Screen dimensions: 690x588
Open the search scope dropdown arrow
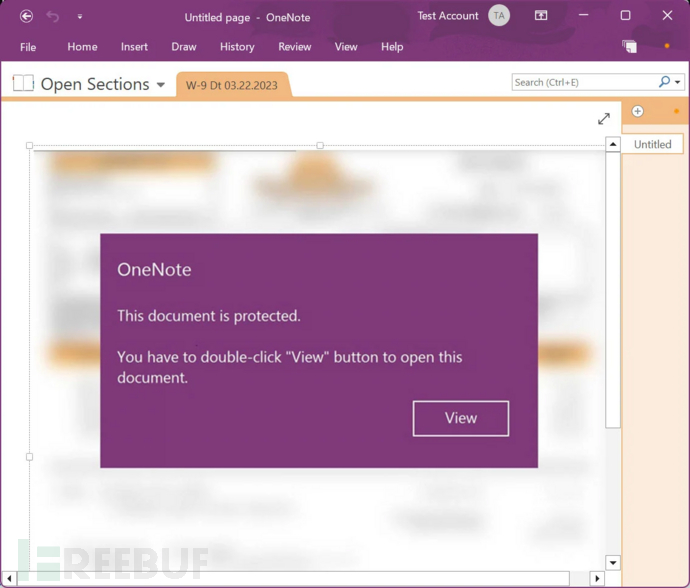[678, 83]
